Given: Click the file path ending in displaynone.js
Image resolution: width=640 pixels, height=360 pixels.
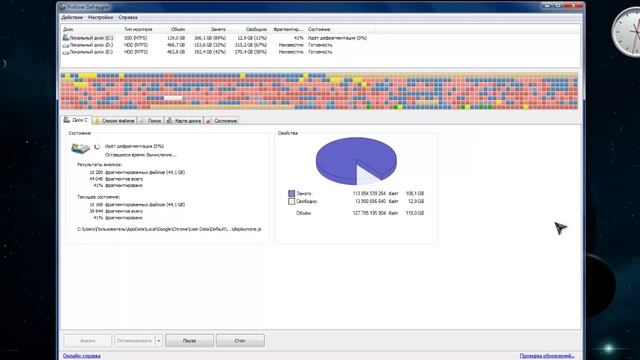Looking at the screenshot, I should (169, 229).
